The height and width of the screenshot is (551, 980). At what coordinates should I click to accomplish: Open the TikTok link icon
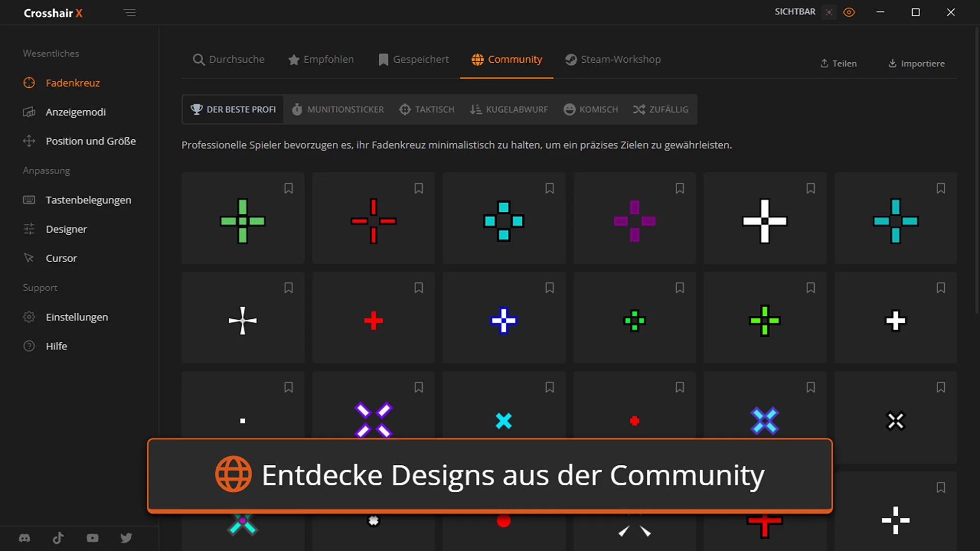coord(58,538)
